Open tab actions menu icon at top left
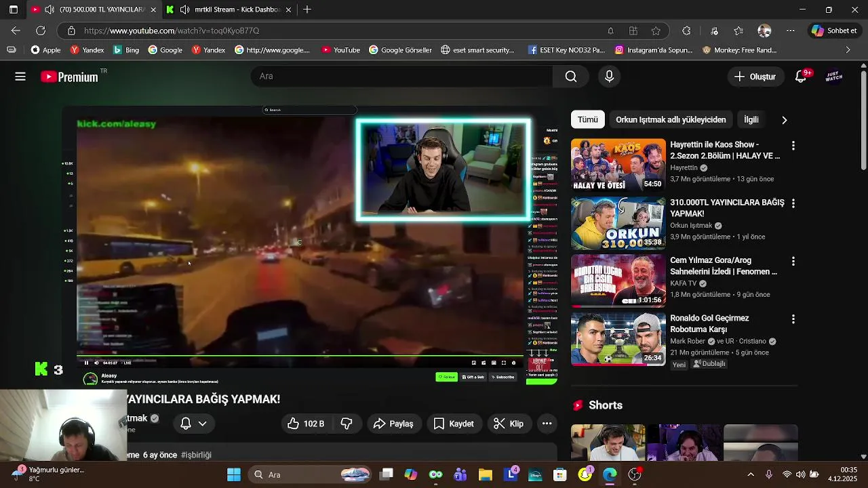Viewport: 868px width, 488px height. [13, 9]
